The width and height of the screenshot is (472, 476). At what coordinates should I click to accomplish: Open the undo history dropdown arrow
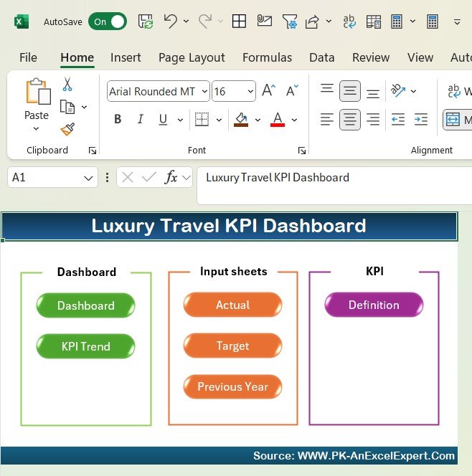(x=186, y=22)
